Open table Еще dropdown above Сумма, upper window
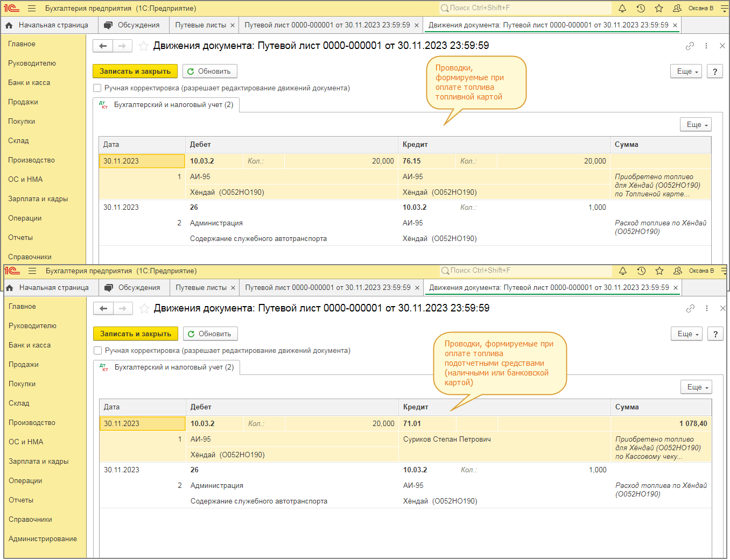 pos(696,124)
